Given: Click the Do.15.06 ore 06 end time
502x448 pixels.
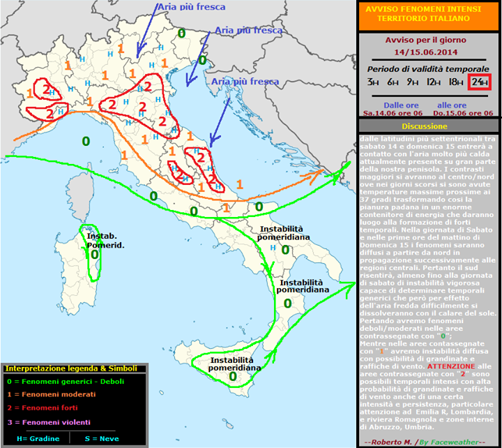Looking at the screenshot, I should click(x=464, y=112).
